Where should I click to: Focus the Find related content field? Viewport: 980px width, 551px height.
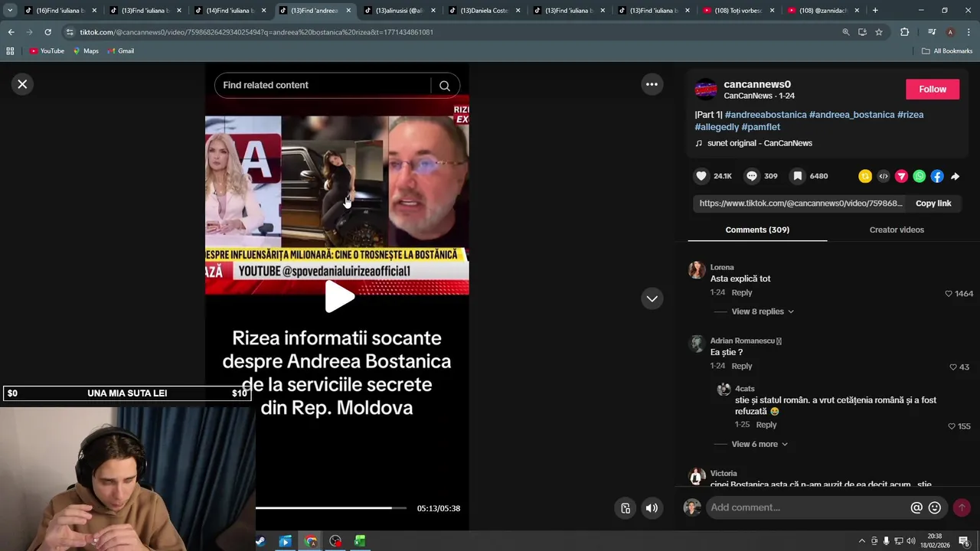click(x=323, y=85)
